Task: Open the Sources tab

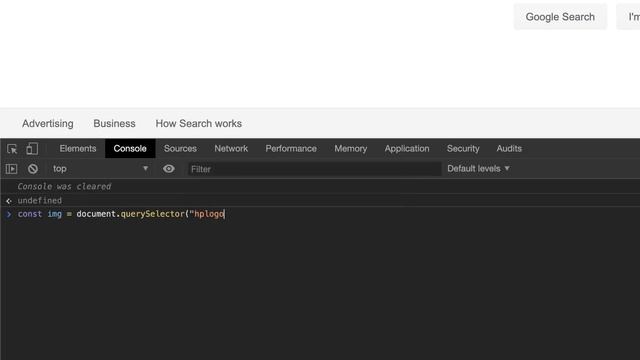Action: pos(180,149)
